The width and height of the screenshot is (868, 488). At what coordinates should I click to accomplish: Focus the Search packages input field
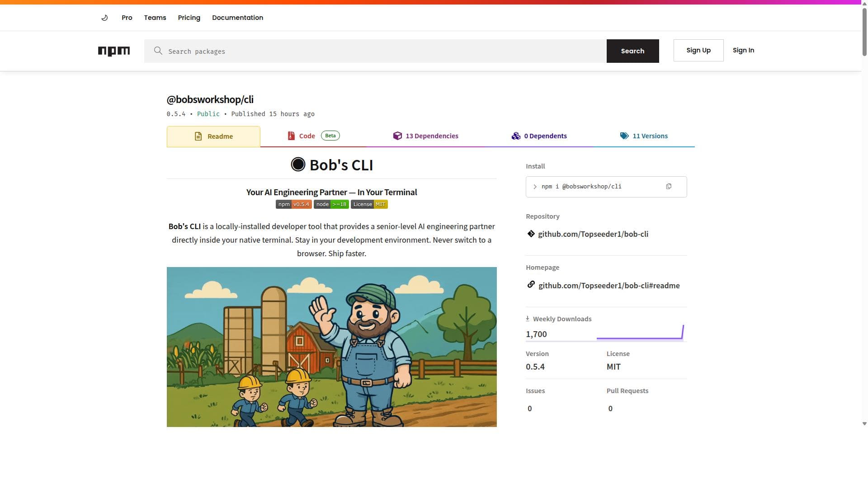375,51
